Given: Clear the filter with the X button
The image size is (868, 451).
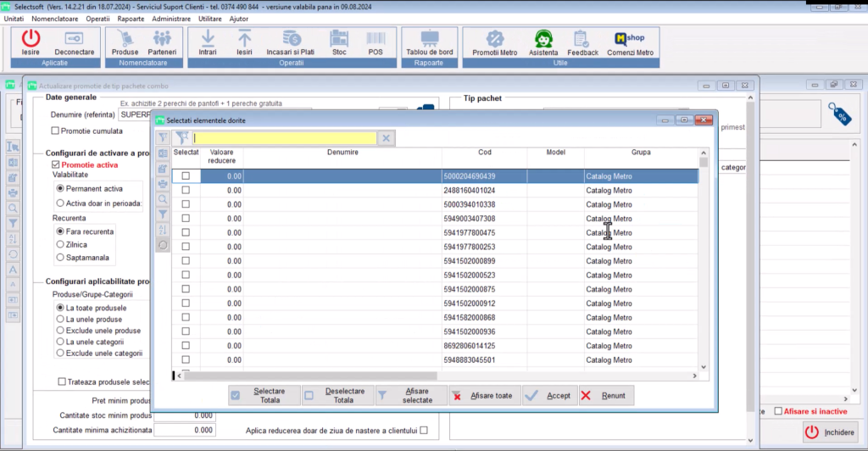Looking at the screenshot, I should tap(386, 138).
